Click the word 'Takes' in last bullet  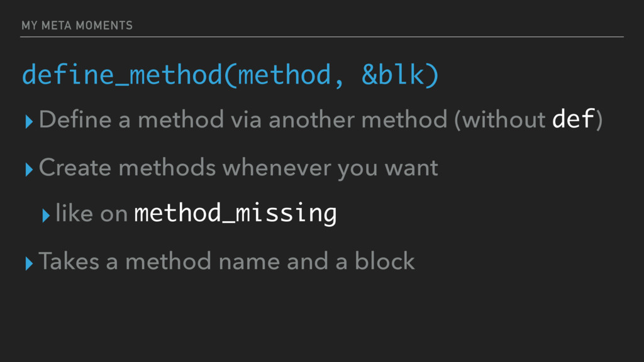pos(69,261)
